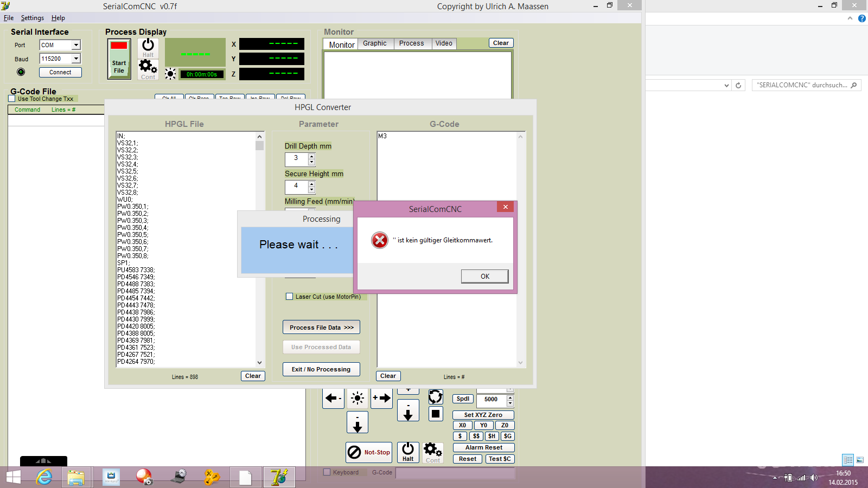Enable Use Tool Change Txx checkbox
This screenshot has height=488, width=868.
(12, 99)
